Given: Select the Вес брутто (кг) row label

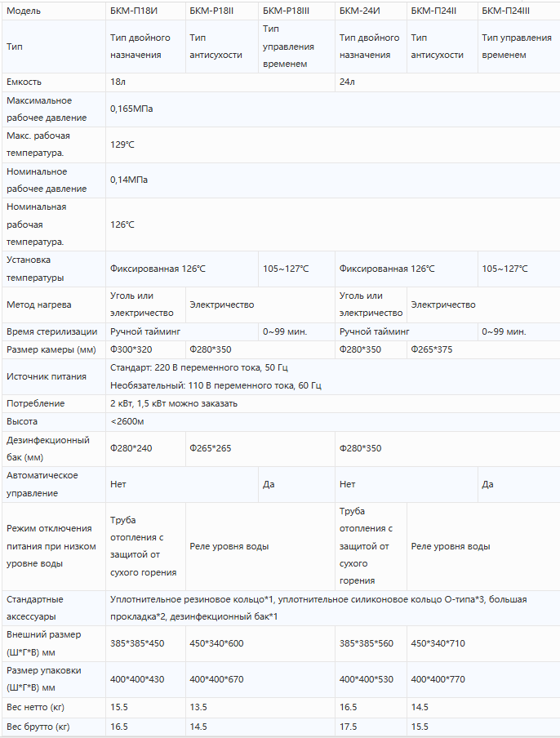Looking at the screenshot, I should [x=38, y=726].
